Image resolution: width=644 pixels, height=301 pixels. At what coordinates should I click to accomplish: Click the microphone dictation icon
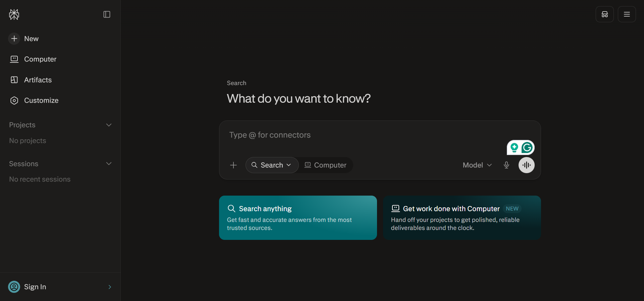pyautogui.click(x=506, y=165)
